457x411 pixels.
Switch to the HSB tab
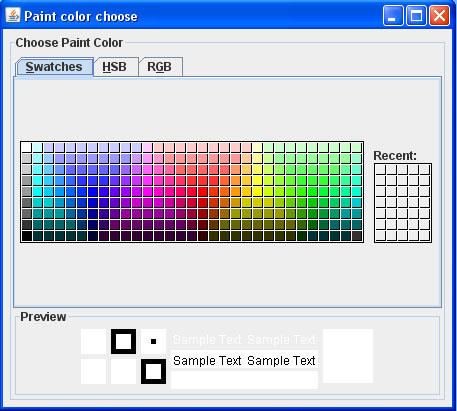(116, 67)
